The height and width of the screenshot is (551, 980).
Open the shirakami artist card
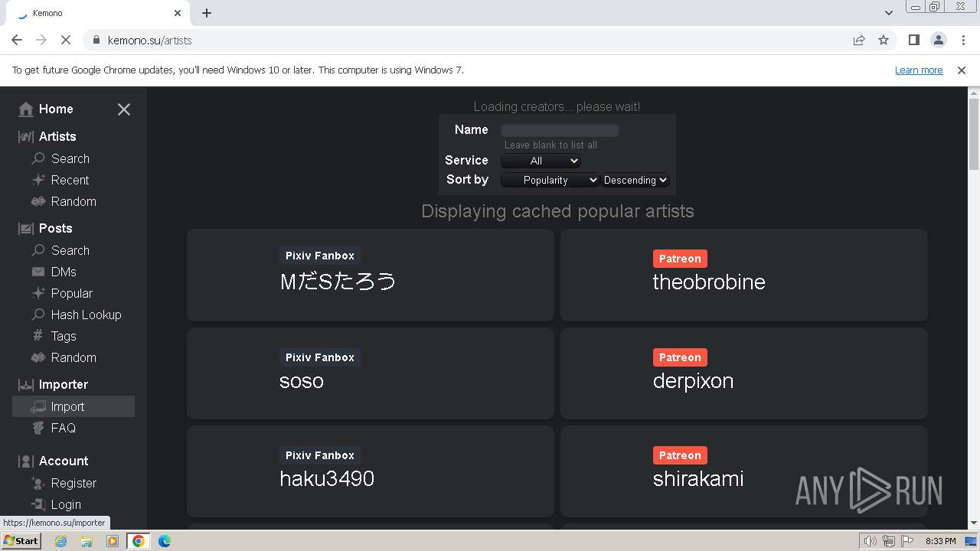pos(744,471)
